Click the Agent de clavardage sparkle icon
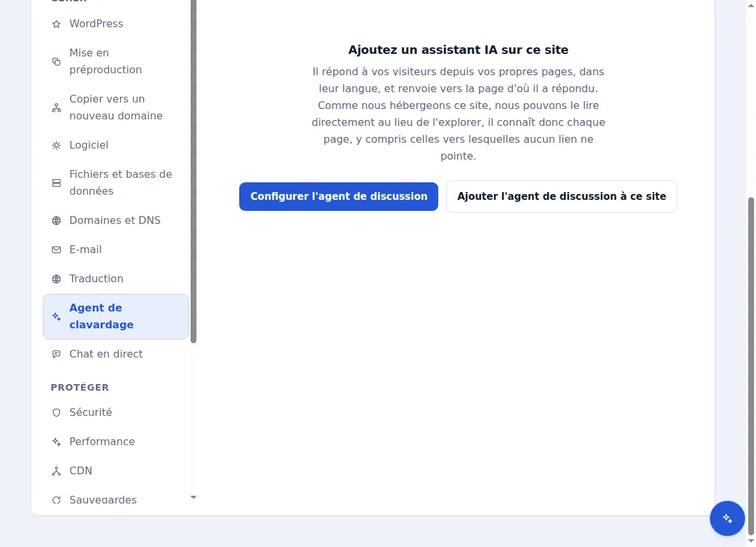This screenshot has width=756, height=547. click(x=56, y=317)
